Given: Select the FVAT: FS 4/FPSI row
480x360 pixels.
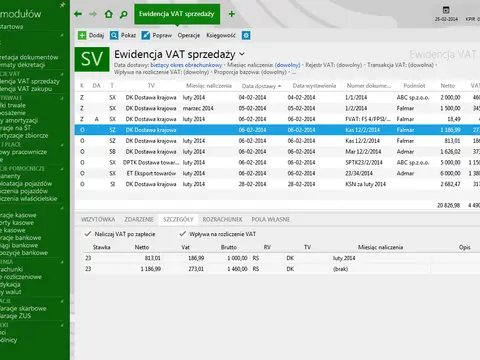Looking at the screenshot, I should [x=277, y=119].
